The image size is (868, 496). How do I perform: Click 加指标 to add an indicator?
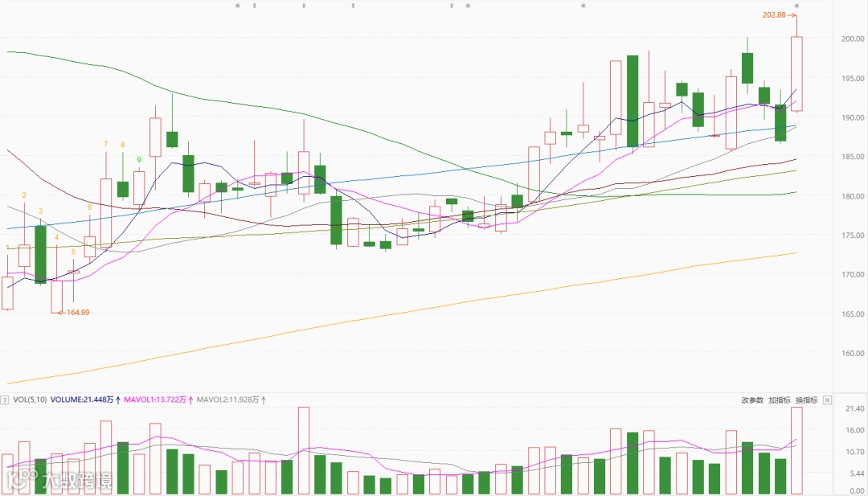(780, 400)
